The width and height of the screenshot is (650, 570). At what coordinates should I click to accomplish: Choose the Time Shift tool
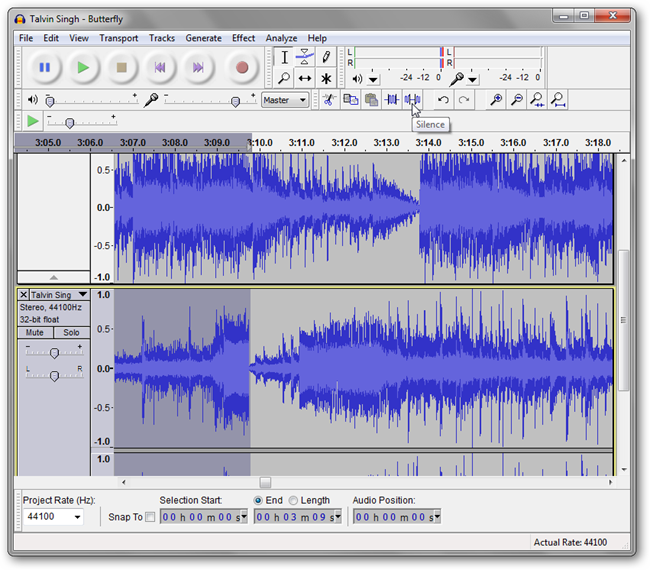coord(305,78)
